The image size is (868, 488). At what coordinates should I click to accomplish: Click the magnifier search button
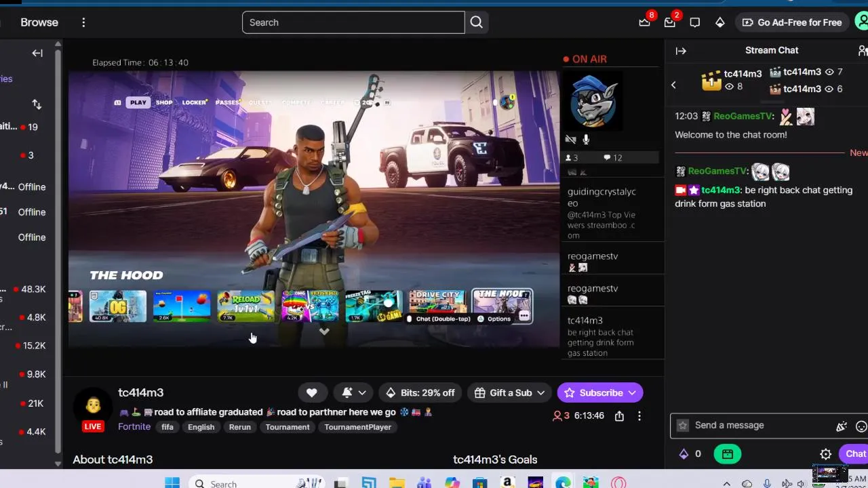(x=477, y=22)
